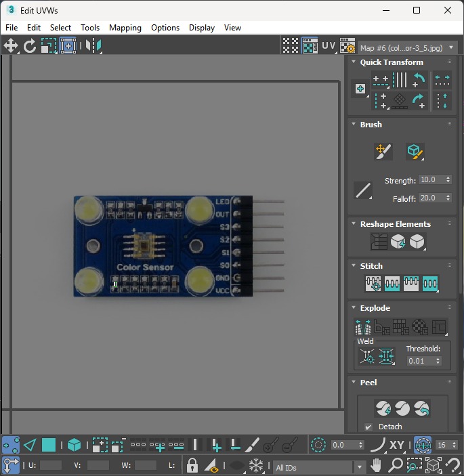The width and height of the screenshot is (464, 476).
Task: Click the Mirror Selected Subobjects icon
Action: point(93,46)
